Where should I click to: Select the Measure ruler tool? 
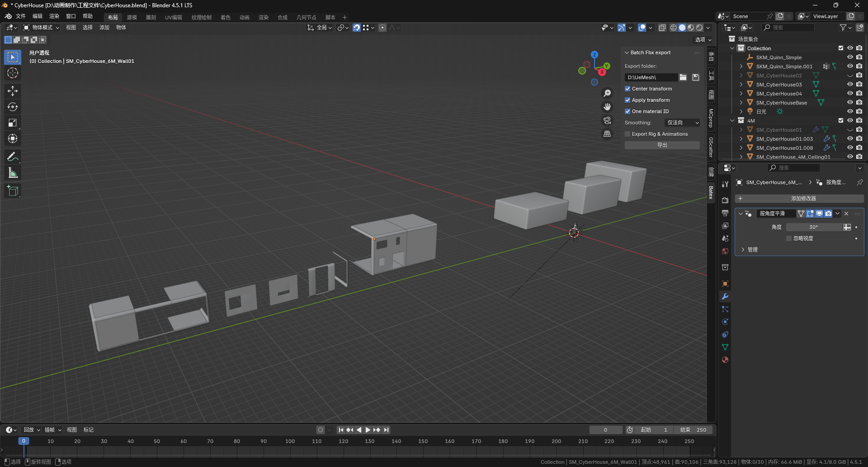pyautogui.click(x=13, y=173)
